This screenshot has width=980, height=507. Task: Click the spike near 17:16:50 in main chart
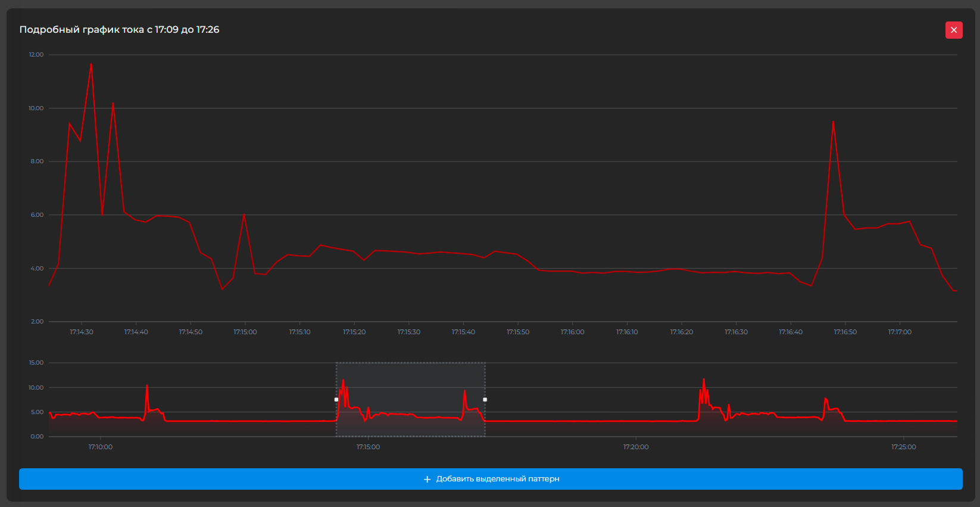coord(833,122)
